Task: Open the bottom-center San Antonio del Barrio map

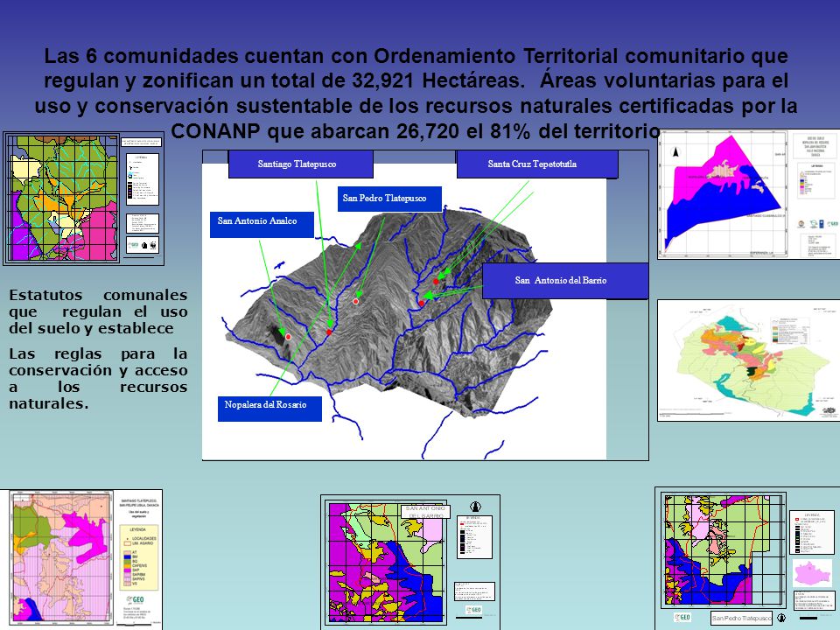Action: pos(410,562)
